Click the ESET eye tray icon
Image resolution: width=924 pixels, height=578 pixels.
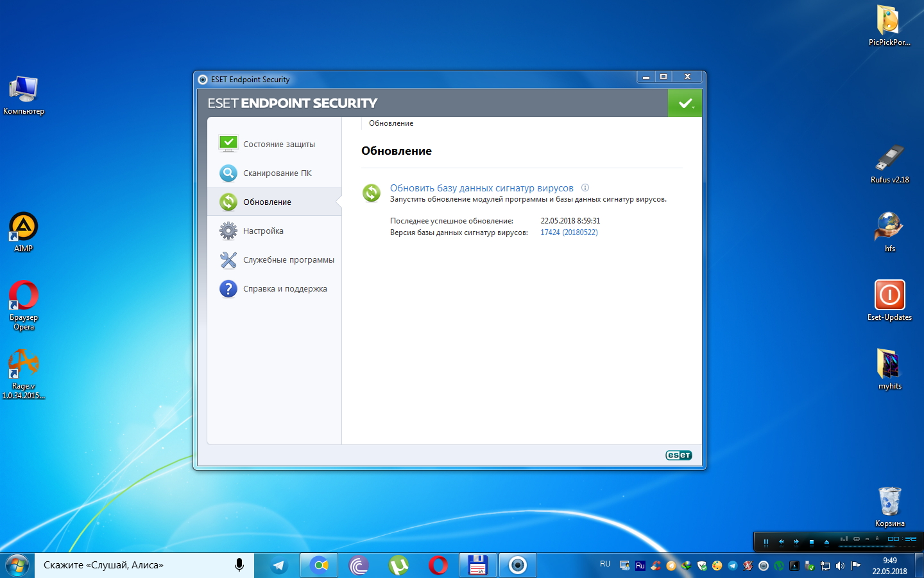pyautogui.click(x=764, y=566)
